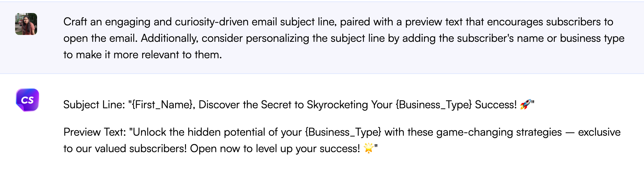Select {Business_Type} placeholder in the preview text
The height and width of the screenshot is (172, 644).
point(343,132)
